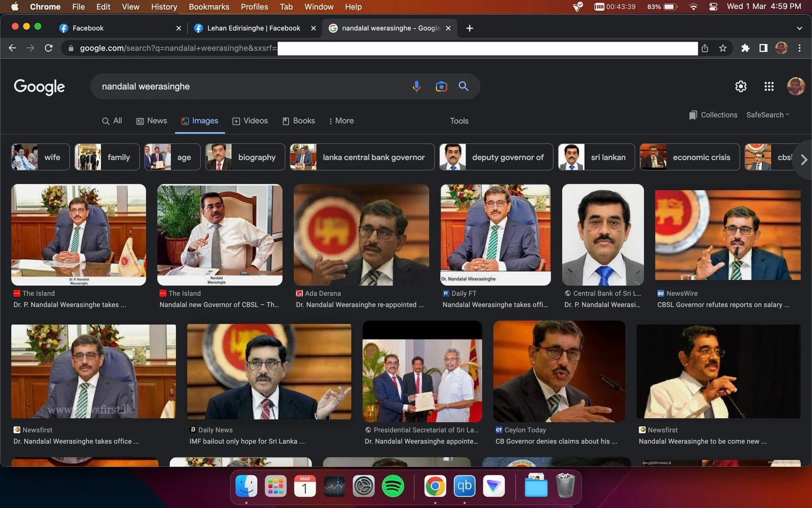Reload the current page
Screen dimensions: 812x508
[49, 48]
